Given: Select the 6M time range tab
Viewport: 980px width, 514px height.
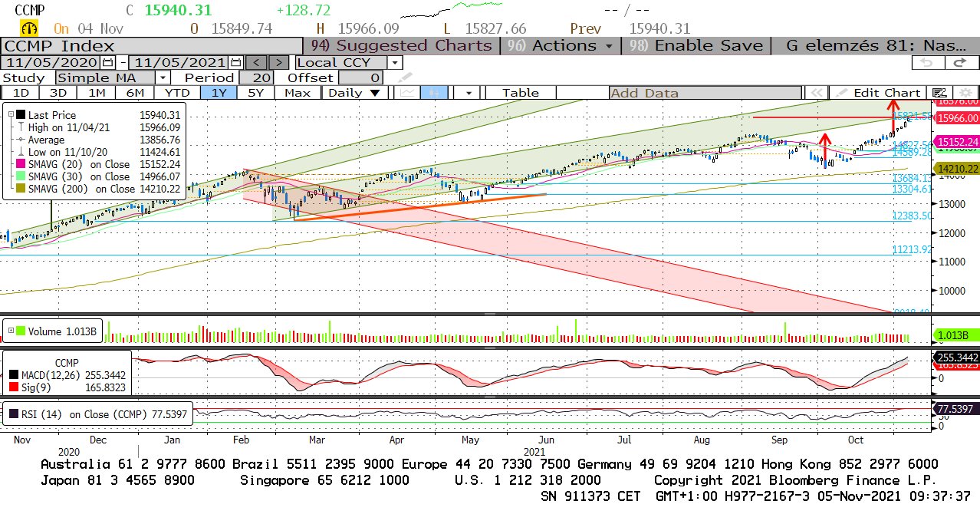Looking at the screenshot, I should point(135,93).
